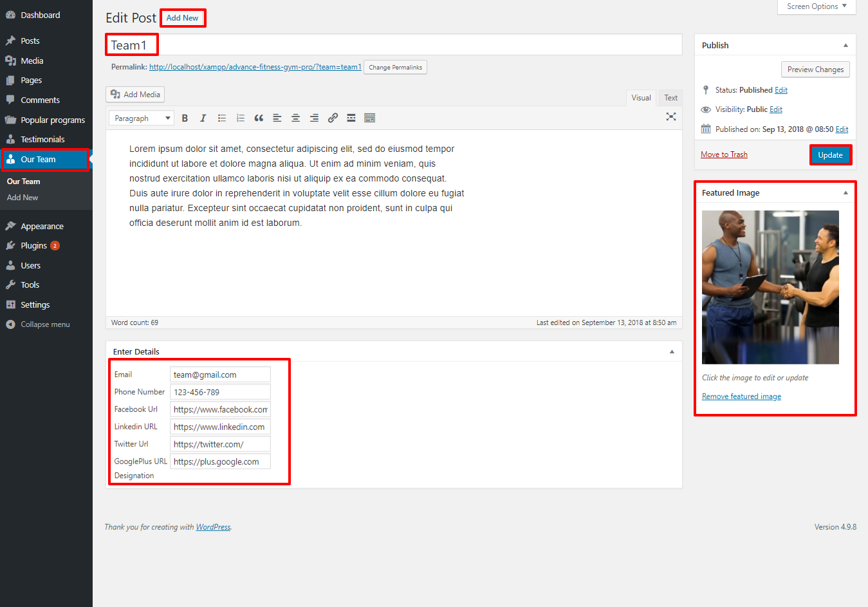Toggle bold formatting in editor toolbar
Screen dimensions: 868x607
click(x=185, y=118)
